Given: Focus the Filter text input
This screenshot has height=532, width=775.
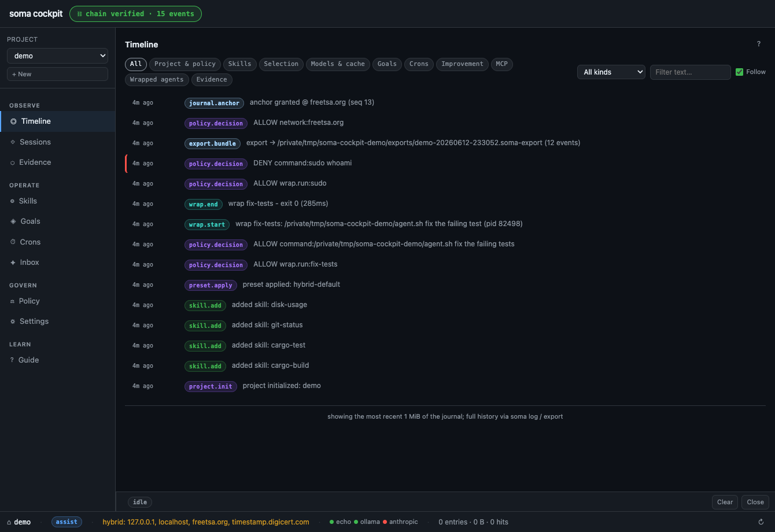Looking at the screenshot, I should [x=690, y=72].
